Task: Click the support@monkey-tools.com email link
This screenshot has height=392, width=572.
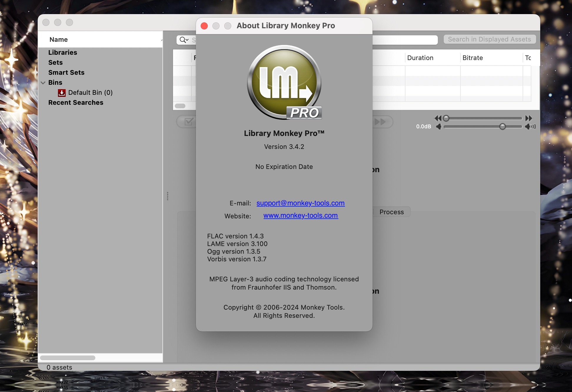Action: [300, 203]
